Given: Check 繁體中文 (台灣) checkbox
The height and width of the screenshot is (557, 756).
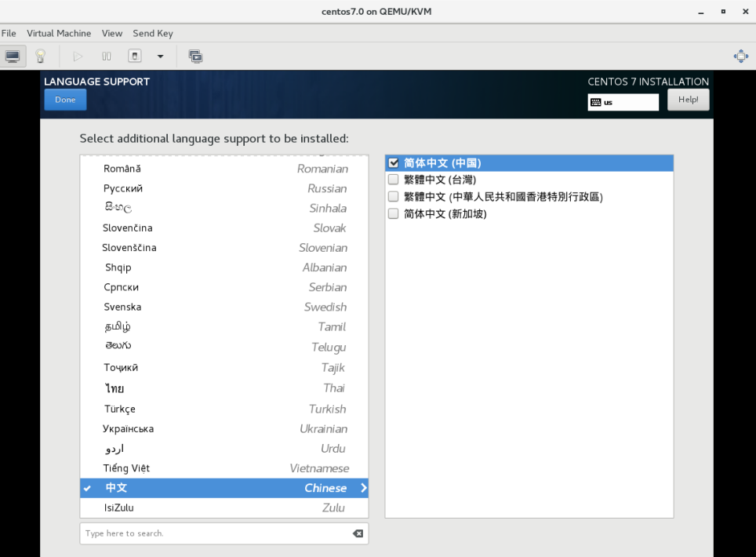Looking at the screenshot, I should pyautogui.click(x=394, y=180).
